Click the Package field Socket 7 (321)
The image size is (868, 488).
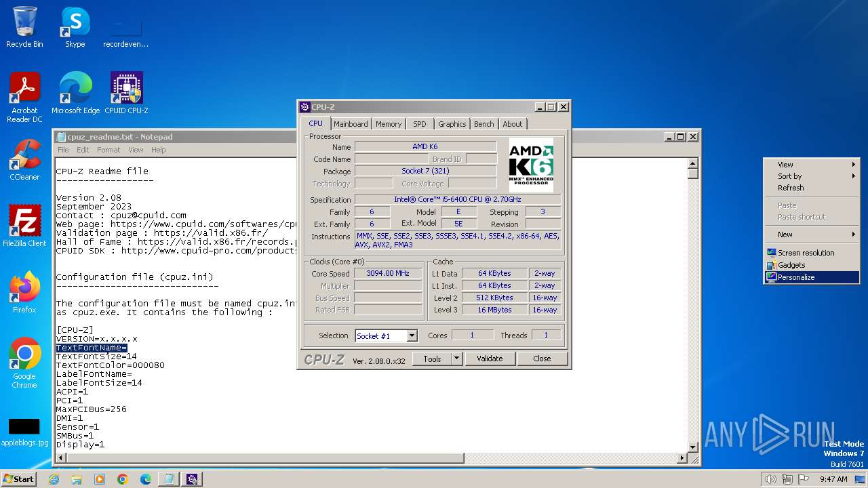pyautogui.click(x=425, y=171)
